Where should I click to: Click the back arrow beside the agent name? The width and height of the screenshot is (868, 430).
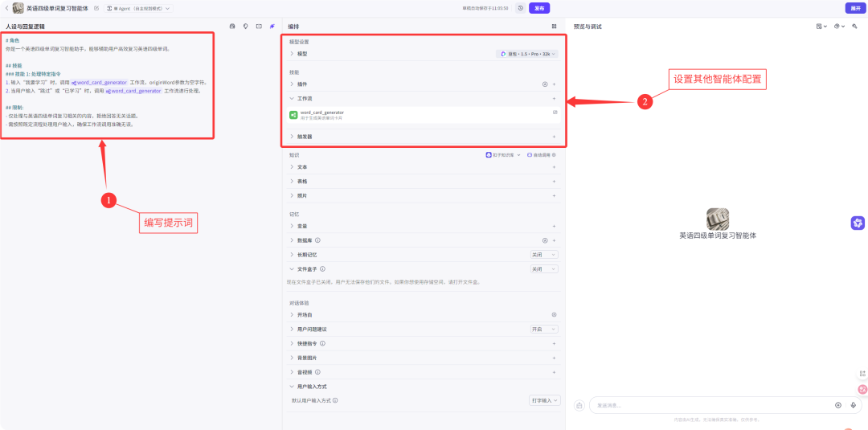[x=6, y=8]
